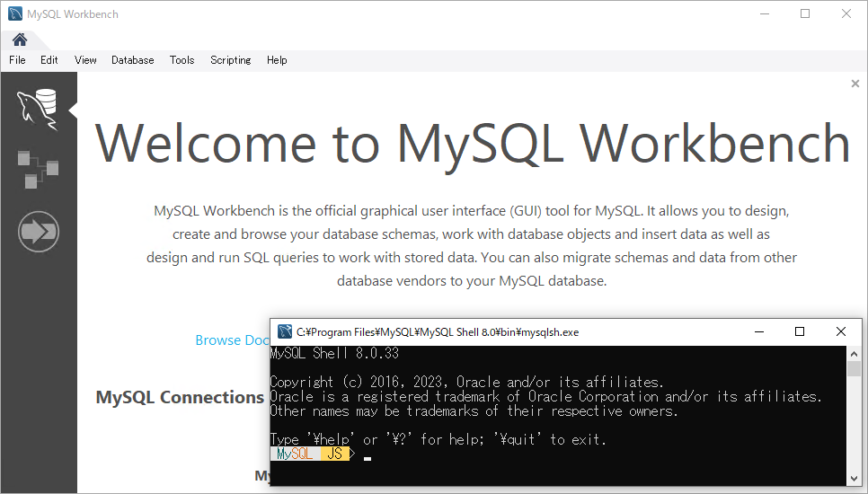
Task: Open the File menu
Action: tap(17, 60)
